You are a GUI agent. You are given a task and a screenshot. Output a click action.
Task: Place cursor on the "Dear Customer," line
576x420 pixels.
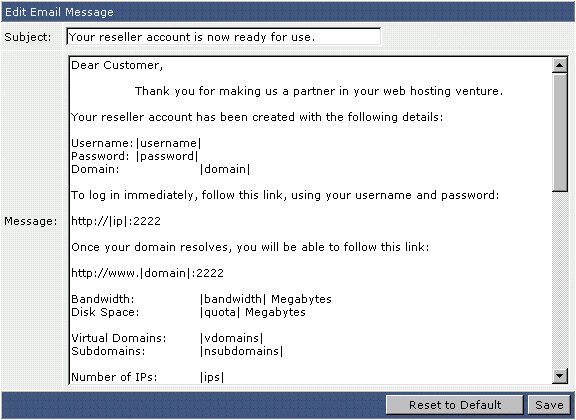coord(117,65)
